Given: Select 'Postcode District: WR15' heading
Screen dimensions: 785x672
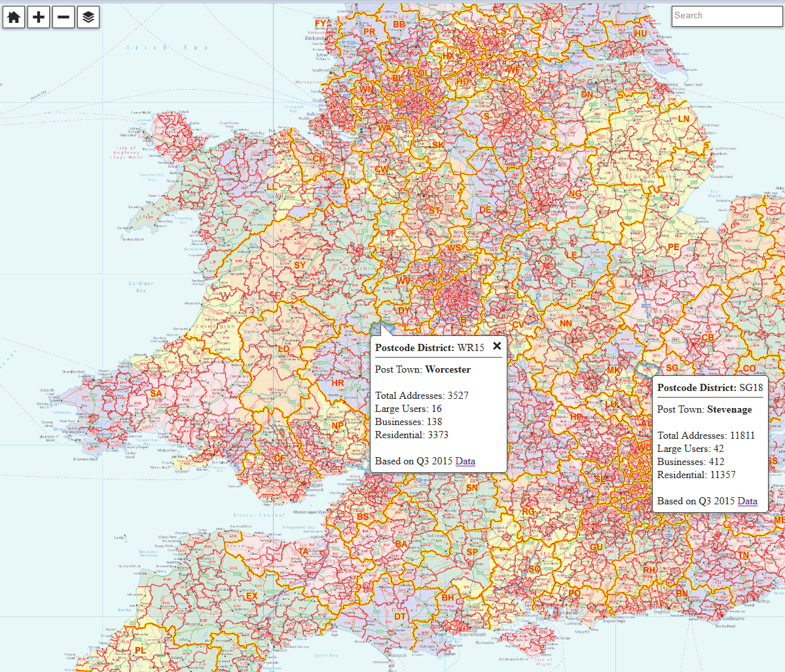Looking at the screenshot, I should 429,348.
